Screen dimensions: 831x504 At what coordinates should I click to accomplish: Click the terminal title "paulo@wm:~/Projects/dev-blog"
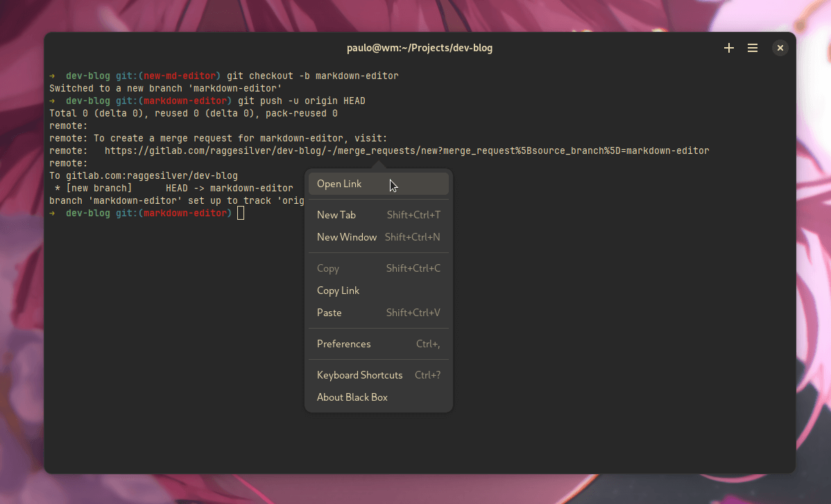pos(420,48)
